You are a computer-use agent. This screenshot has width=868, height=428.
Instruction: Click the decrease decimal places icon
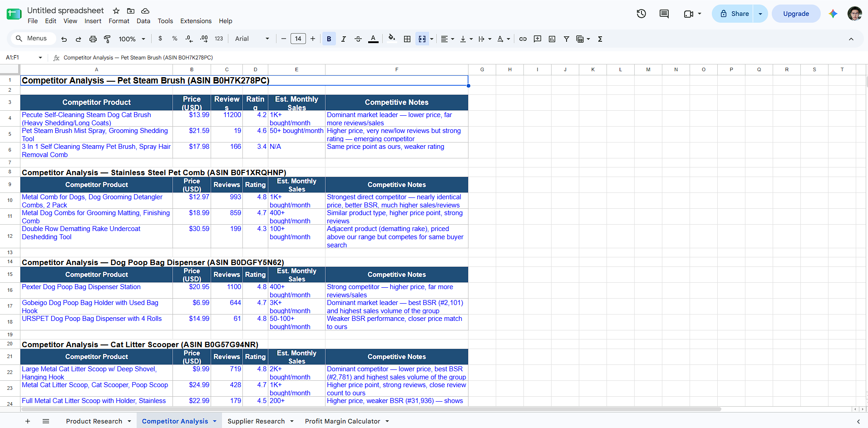click(189, 39)
